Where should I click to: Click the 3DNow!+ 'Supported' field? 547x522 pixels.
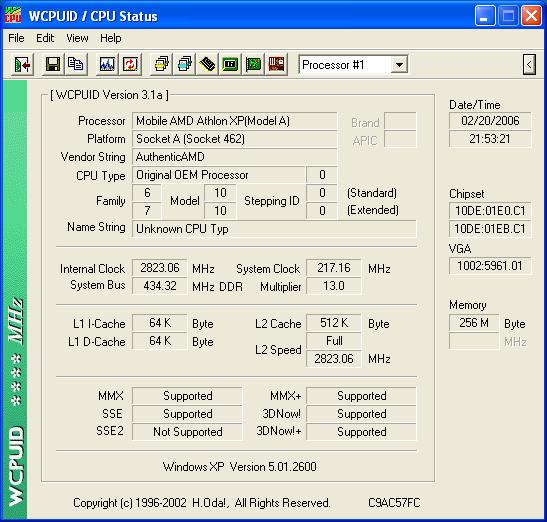click(x=361, y=432)
